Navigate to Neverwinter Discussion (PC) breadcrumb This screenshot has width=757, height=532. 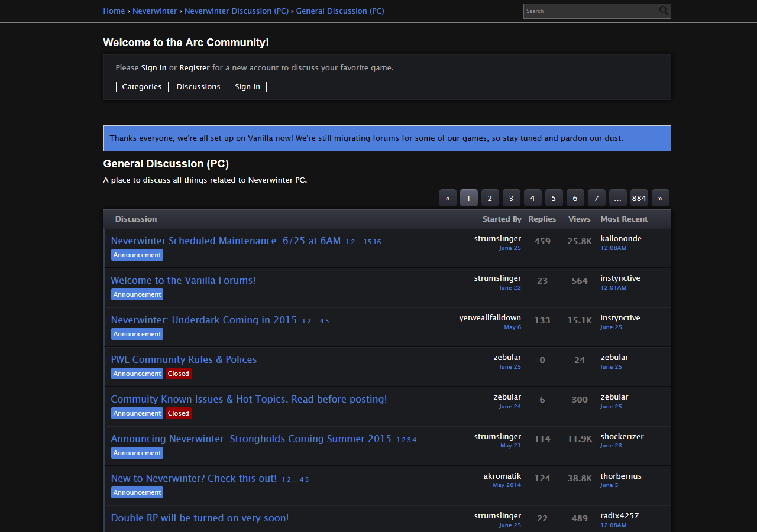[237, 11]
